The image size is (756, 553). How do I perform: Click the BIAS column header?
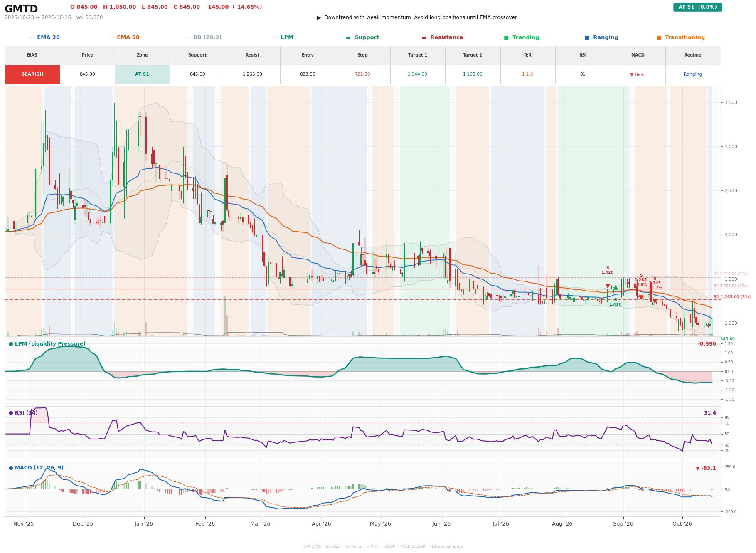pos(32,55)
